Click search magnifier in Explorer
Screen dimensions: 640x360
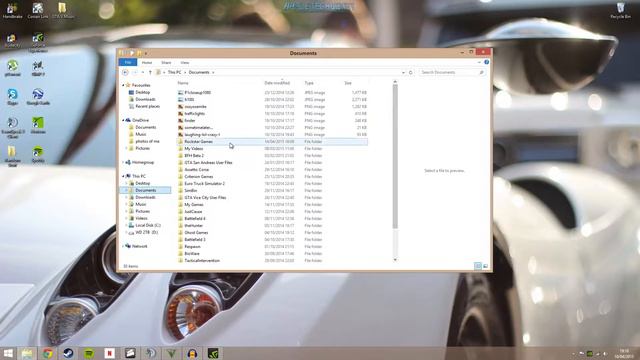481,72
